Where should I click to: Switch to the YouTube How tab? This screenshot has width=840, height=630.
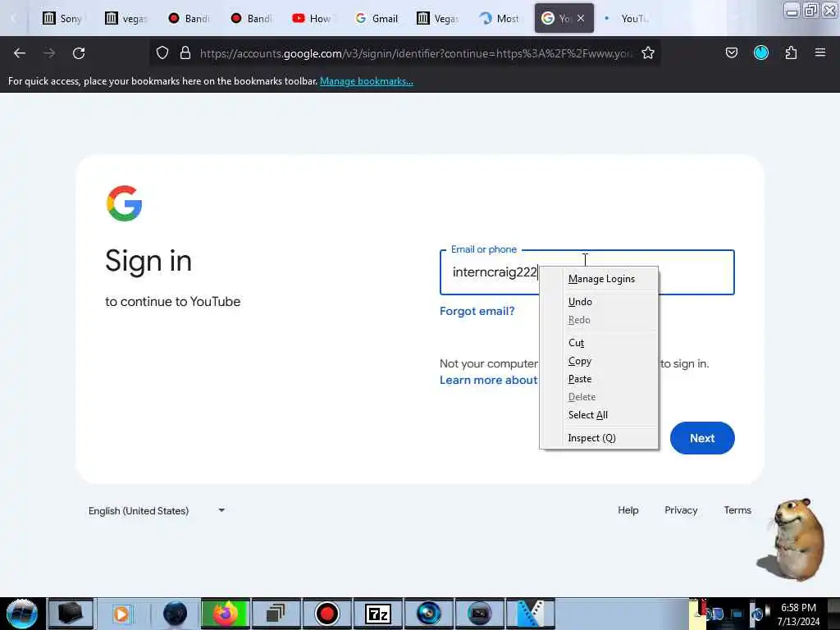click(313, 19)
